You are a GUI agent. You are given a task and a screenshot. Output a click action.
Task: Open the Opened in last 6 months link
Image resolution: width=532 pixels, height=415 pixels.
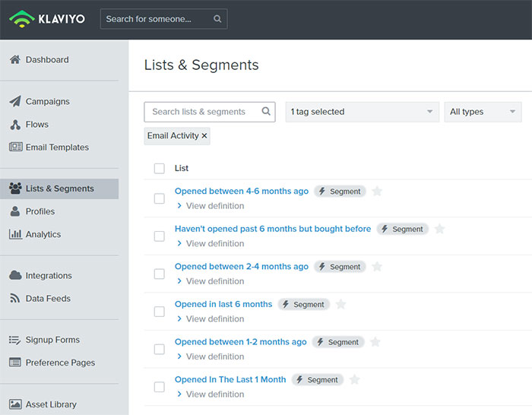(x=223, y=304)
